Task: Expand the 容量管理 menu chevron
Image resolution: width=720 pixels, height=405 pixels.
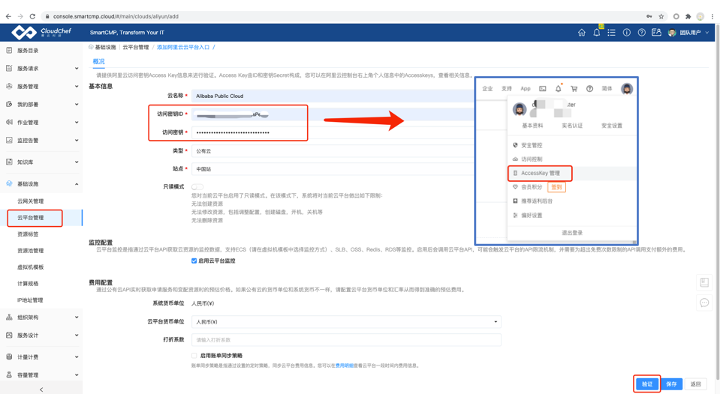Action: [76, 375]
